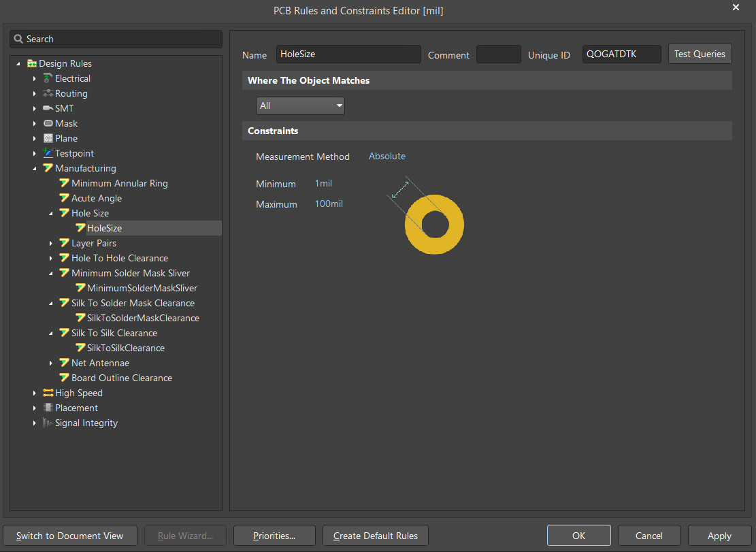Expand the High Speed rules category
Screen dimensions: 756x552
coord(34,393)
